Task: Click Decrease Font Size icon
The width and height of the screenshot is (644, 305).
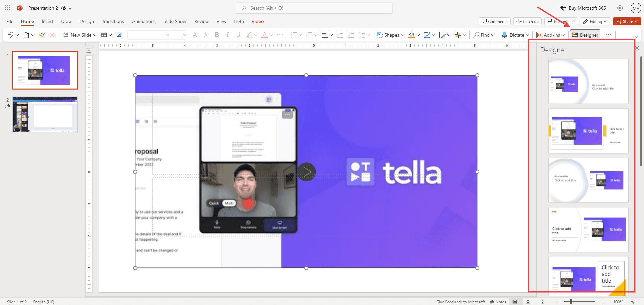Action: click(x=206, y=35)
